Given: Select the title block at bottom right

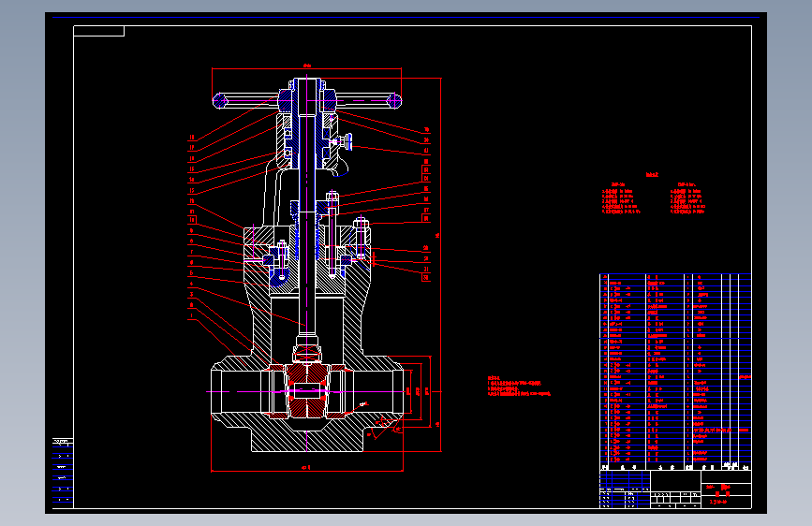Looking at the screenshot, I should [x=674, y=489].
